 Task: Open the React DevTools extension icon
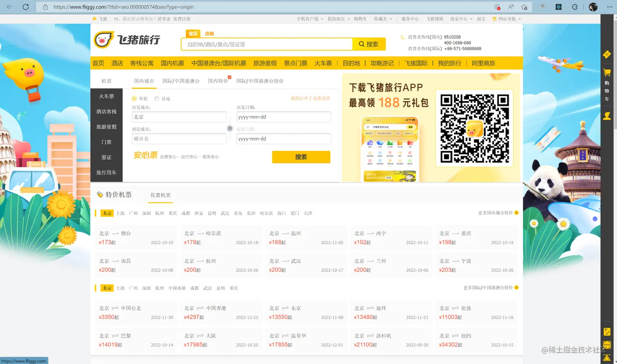(x=559, y=7)
